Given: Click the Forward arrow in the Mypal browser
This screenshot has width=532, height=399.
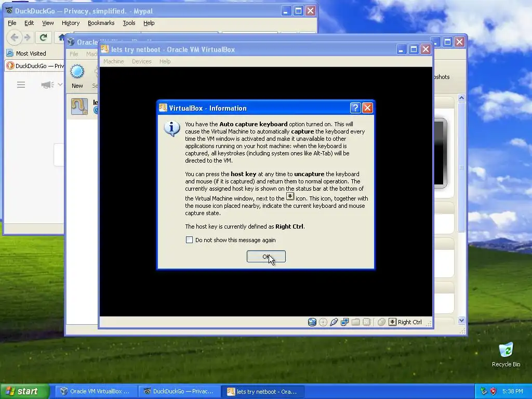Looking at the screenshot, I should pos(28,37).
